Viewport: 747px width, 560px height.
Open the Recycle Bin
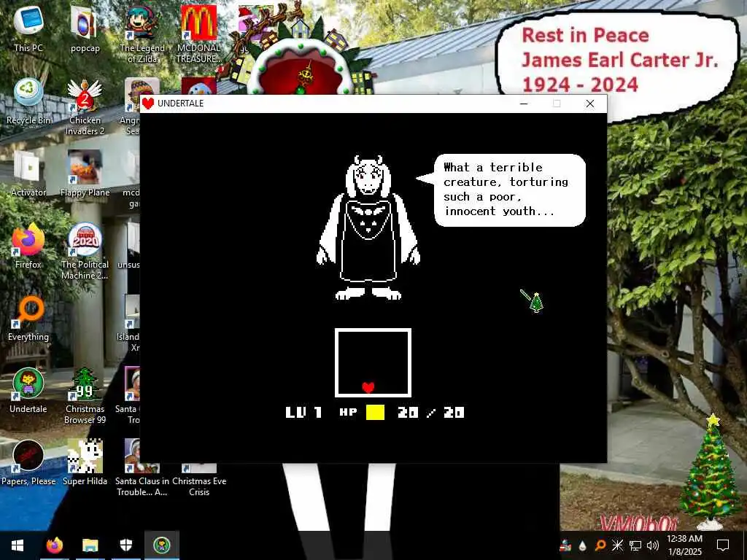click(28, 101)
